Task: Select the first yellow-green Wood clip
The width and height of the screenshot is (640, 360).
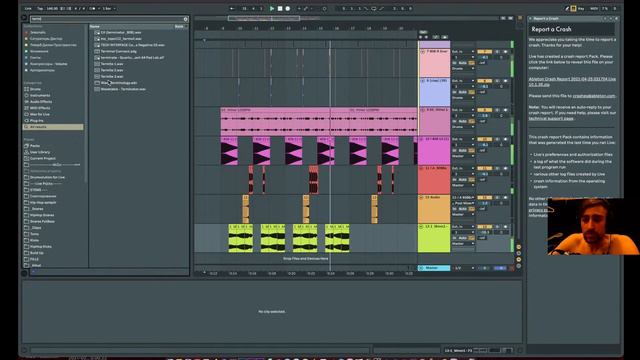Action: click(240, 238)
